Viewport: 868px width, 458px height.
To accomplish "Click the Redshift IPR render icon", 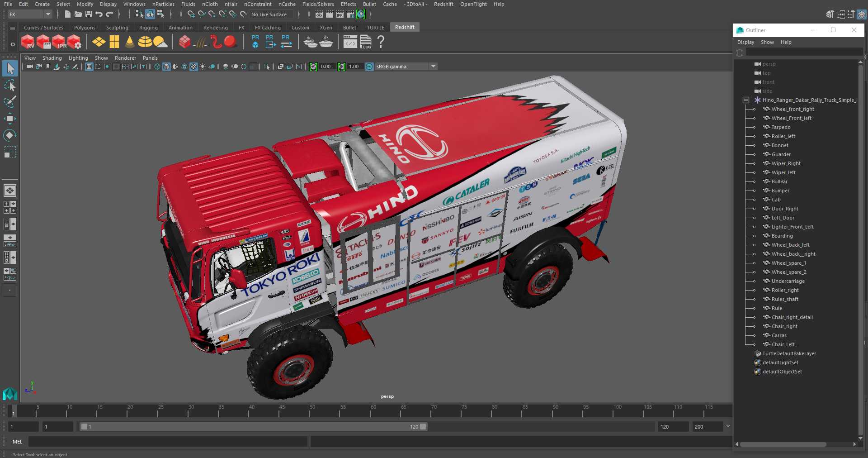I will point(59,42).
